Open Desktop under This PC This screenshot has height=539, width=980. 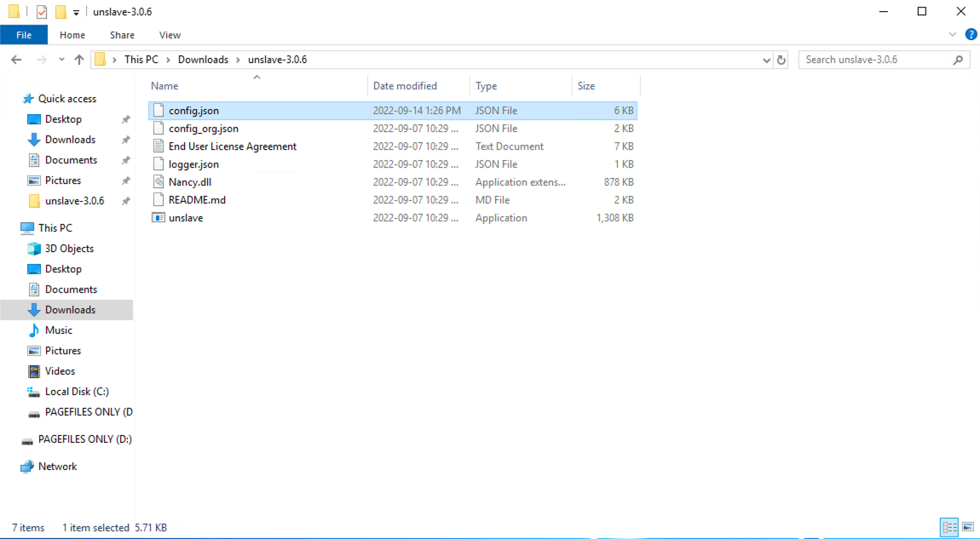click(63, 269)
